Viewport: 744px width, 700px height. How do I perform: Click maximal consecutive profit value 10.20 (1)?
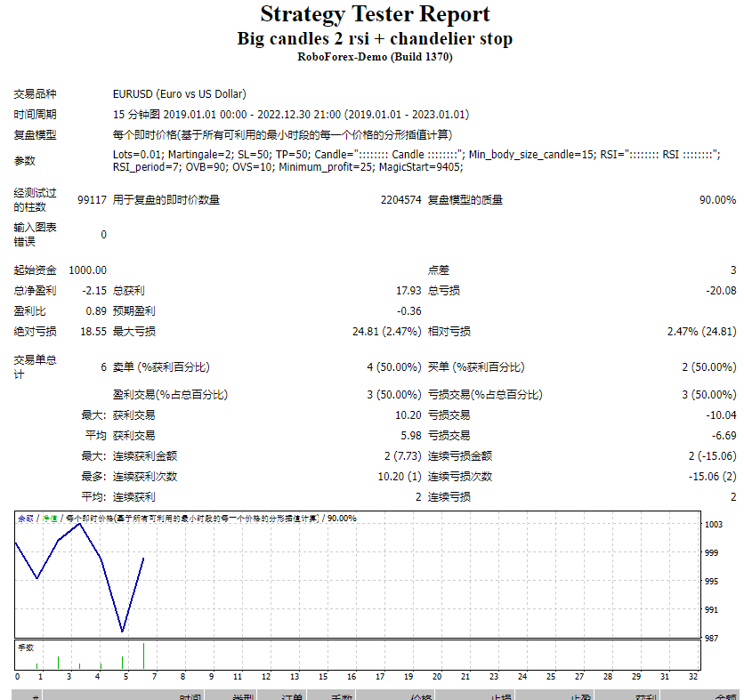click(400, 476)
